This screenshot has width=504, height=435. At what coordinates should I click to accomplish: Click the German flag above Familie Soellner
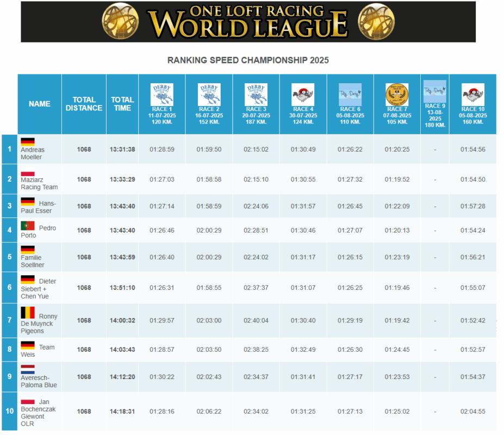[28, 250]
